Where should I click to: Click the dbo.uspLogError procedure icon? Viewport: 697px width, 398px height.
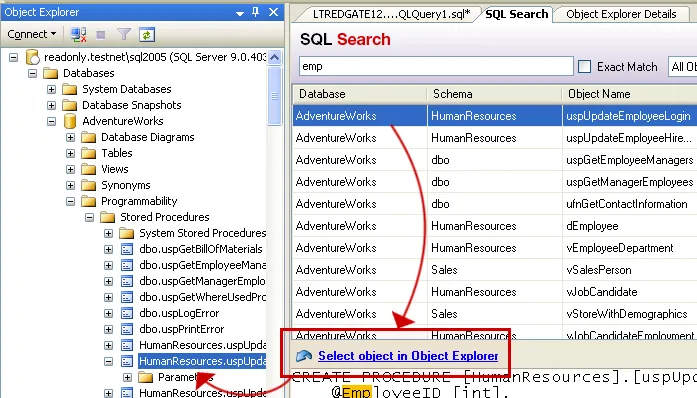click(127, 313)
